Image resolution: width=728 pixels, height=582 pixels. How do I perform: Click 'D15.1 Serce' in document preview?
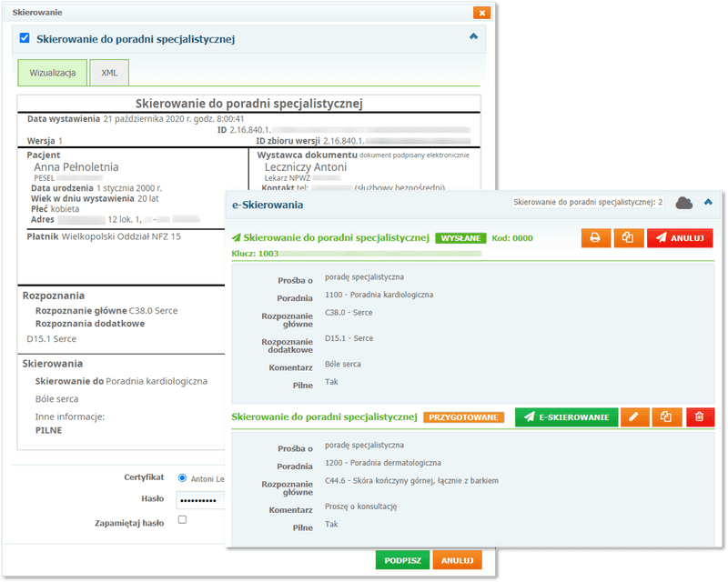point(52,339)
